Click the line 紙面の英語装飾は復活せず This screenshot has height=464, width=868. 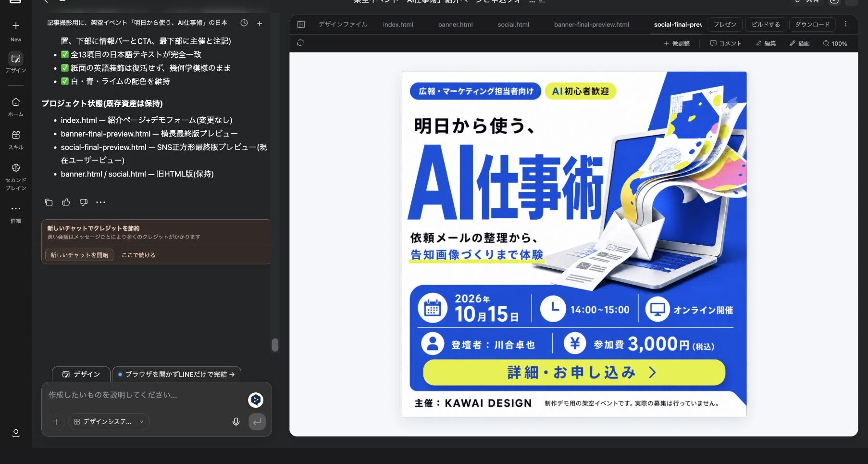point(146,68)
